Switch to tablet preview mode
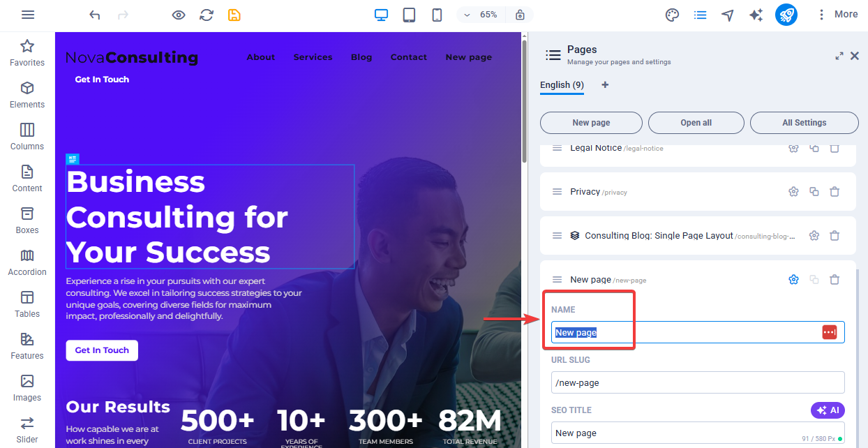The height and width of the screenshot is (448, 868). coord(409,14)
